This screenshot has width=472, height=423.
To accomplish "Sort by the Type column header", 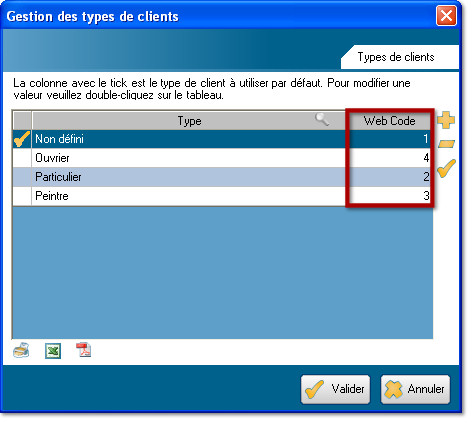I will point(189,121).
